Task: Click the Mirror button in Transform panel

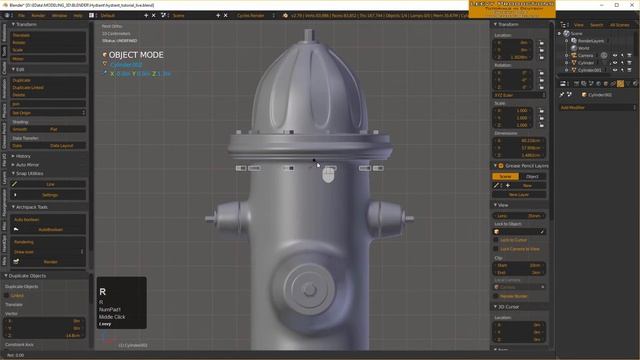Action: [x=48, y=59]
